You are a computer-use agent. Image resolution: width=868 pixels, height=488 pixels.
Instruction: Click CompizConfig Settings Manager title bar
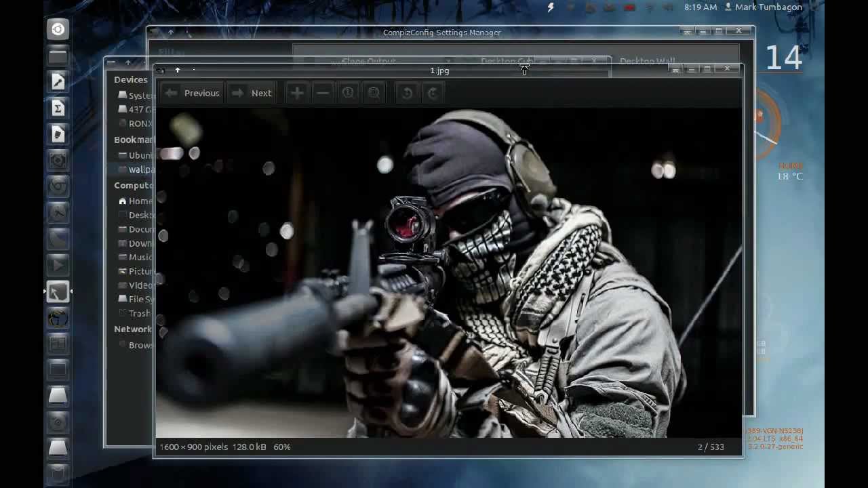tap(442, 33)
